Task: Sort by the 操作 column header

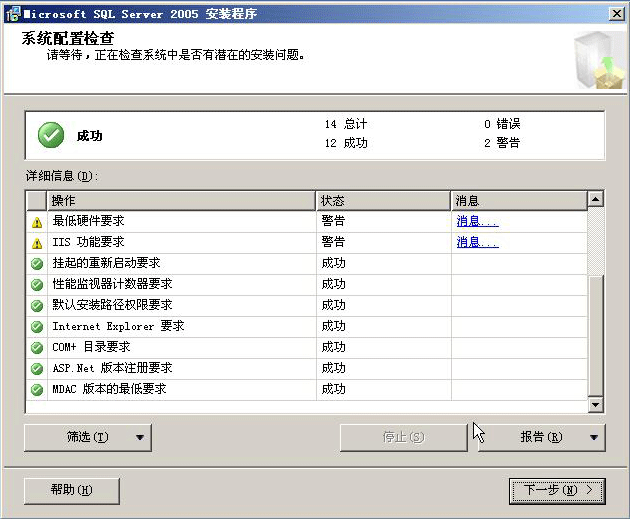Action: click(181, 201)
